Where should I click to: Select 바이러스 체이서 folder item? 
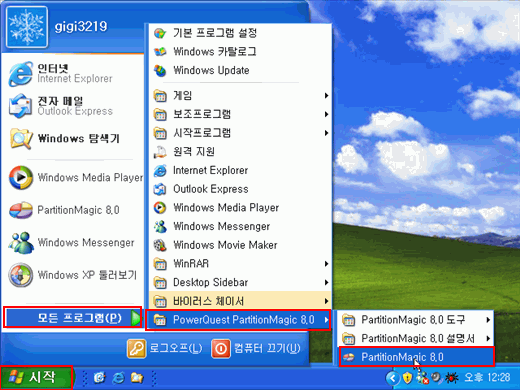(240, 301)
